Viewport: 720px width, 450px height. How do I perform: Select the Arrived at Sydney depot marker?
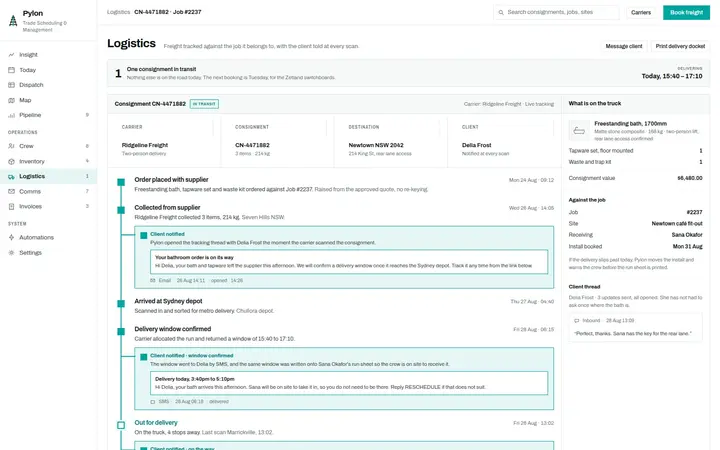tap(121, 304)
